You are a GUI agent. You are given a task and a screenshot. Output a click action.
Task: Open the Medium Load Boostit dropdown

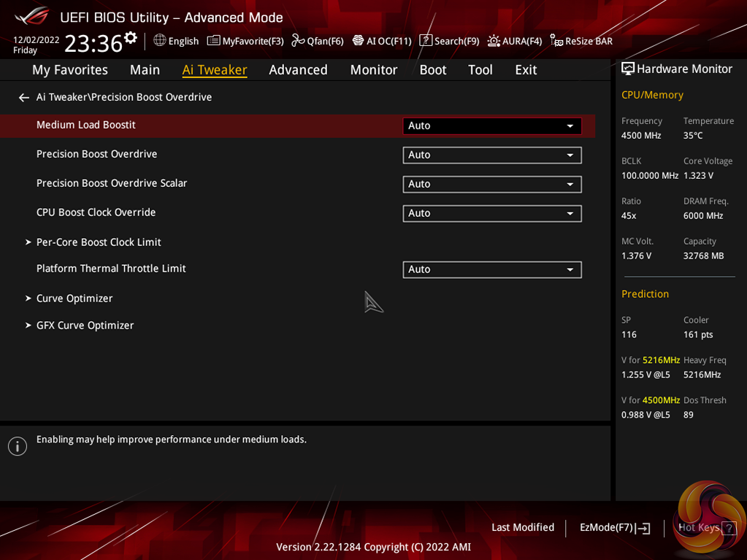click(x=491, y=126)
